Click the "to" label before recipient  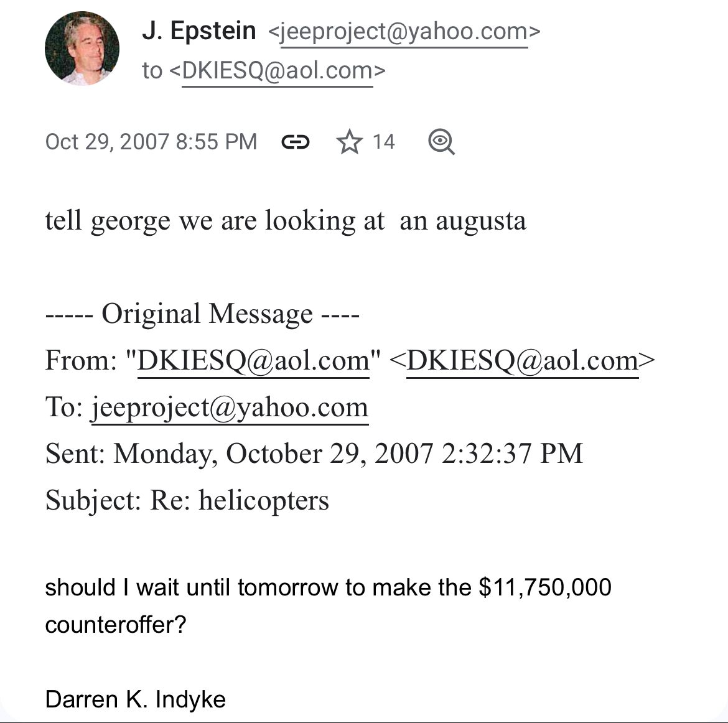(x=152, y=71)
